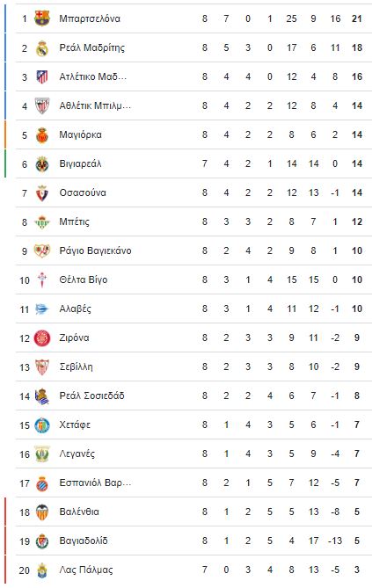Select the Celta Vigo crest icon
Viewport: 372px width, 588px height.
[x=42, y=279]
